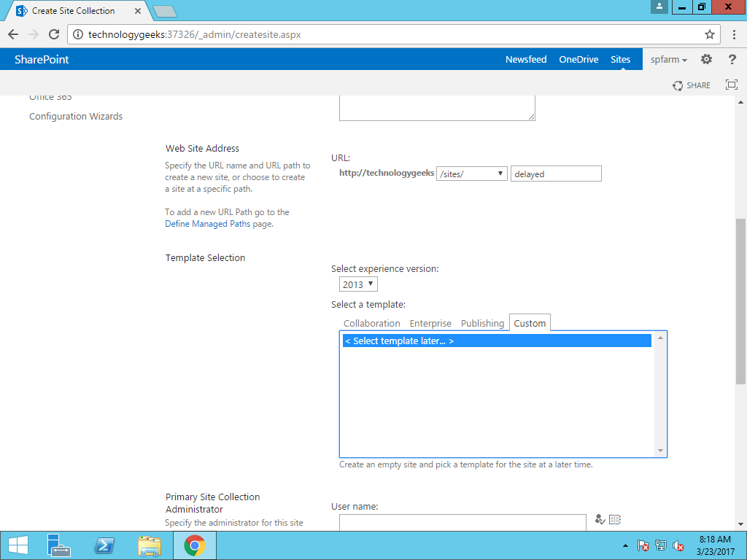
Task: Open Define Managed Paths link
Action: 207,224
